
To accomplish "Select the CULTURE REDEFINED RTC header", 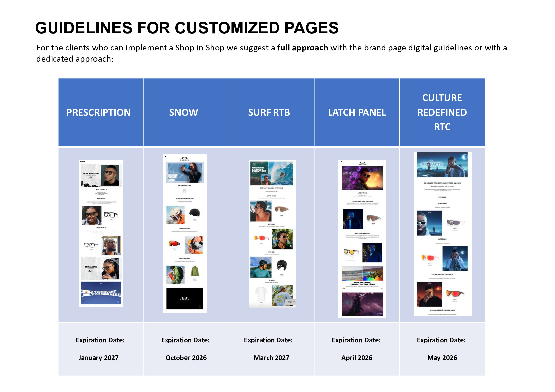I will click(x=442, y=112).
